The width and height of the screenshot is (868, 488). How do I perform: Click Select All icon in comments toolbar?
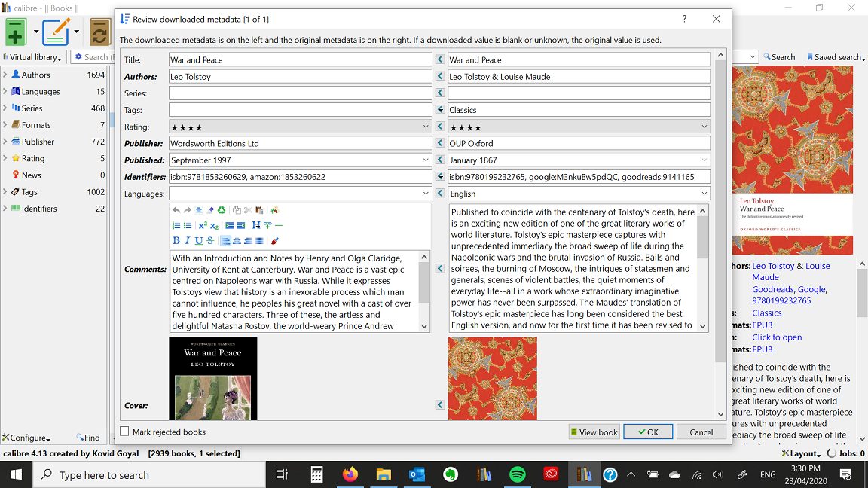(199, 210)
